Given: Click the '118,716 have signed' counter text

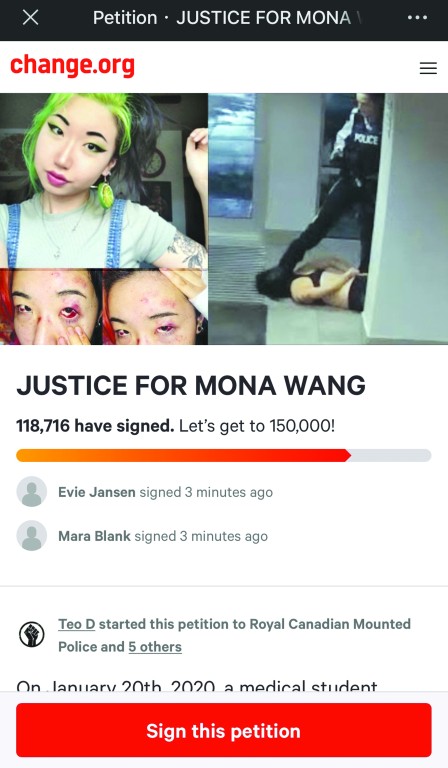Looking at the screenshot, I should point(95,426).
